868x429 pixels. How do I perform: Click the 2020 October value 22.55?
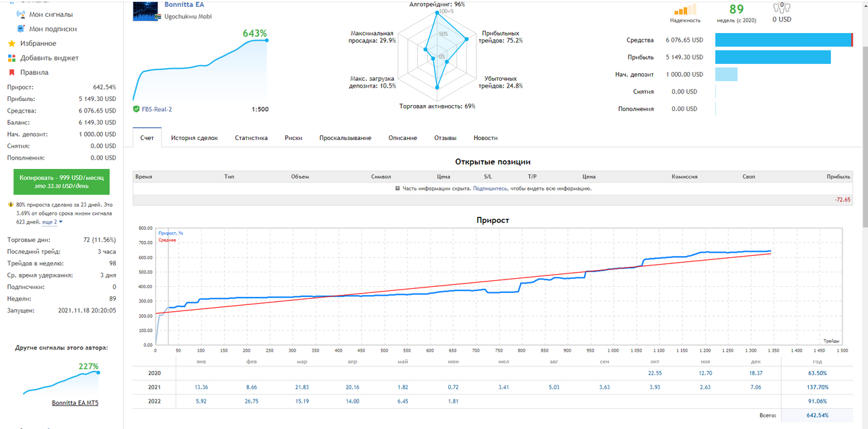[x=655, y=372]
